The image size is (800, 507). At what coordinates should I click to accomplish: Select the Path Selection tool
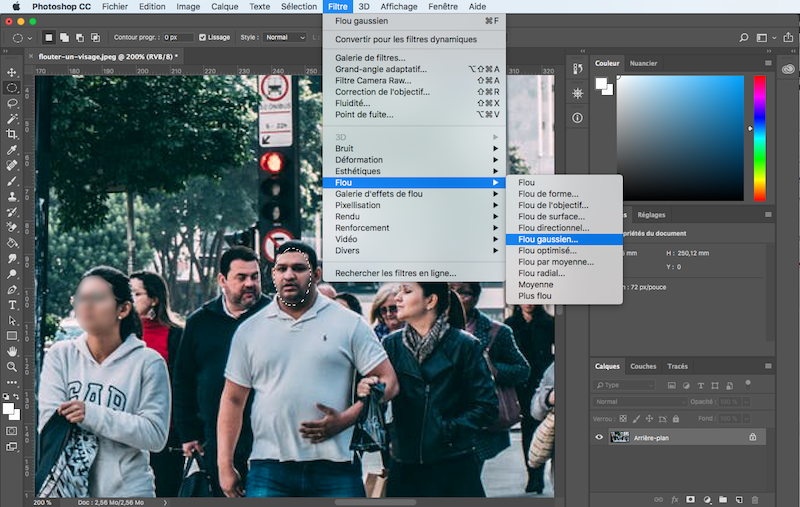12,320
